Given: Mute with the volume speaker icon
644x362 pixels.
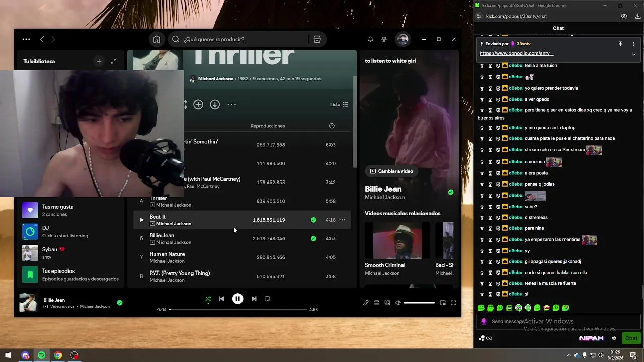Looking at the screenshot, I should [x=398, y=303].
